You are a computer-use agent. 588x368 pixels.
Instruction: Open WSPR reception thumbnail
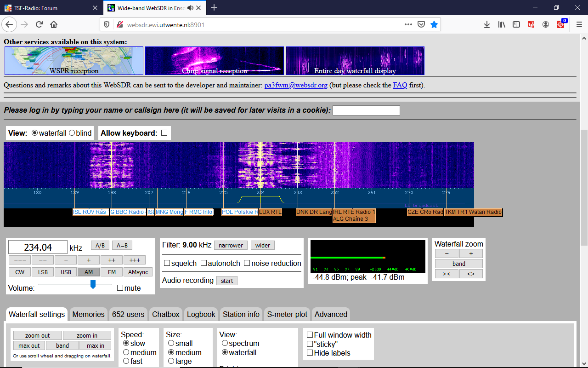pyautogui.click(x=74, y=61)
